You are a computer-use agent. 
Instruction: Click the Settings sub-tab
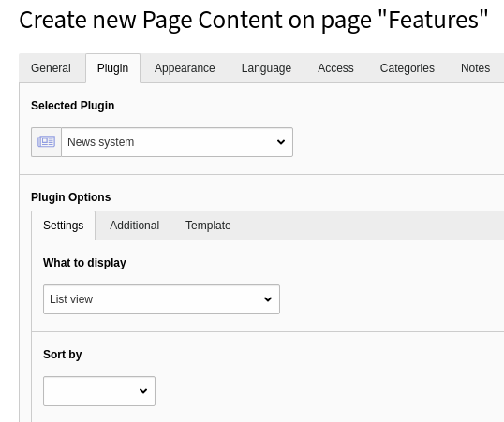click(x=64, y=226)
